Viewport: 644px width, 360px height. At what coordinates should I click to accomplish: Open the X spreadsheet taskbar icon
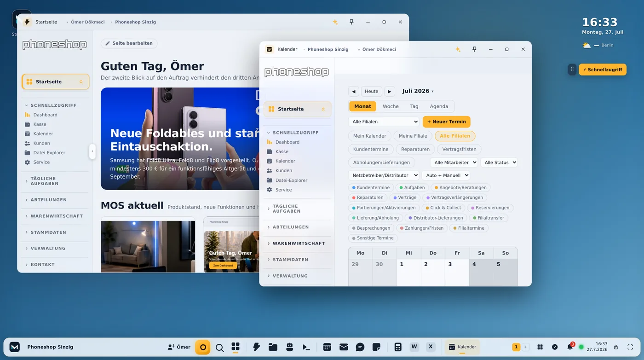click(x=431, y=347)
